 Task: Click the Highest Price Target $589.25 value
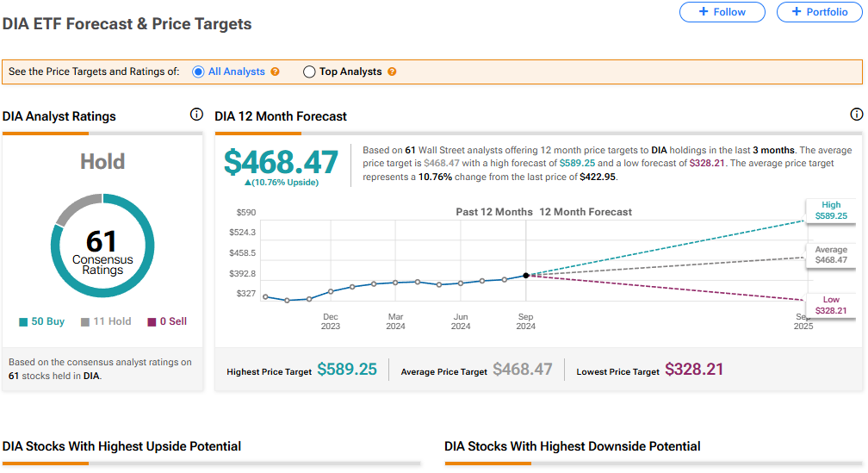pyautogui.click(x=347, y=370)
